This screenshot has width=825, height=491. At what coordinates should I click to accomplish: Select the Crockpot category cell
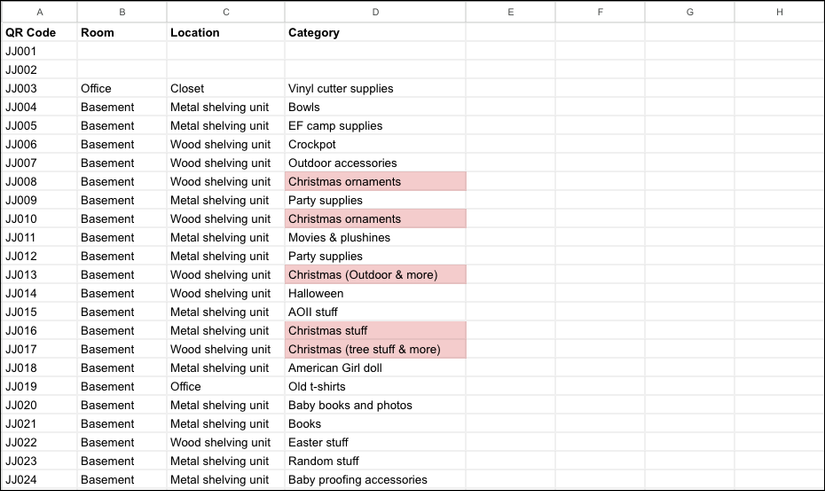(x=375, y=144)
